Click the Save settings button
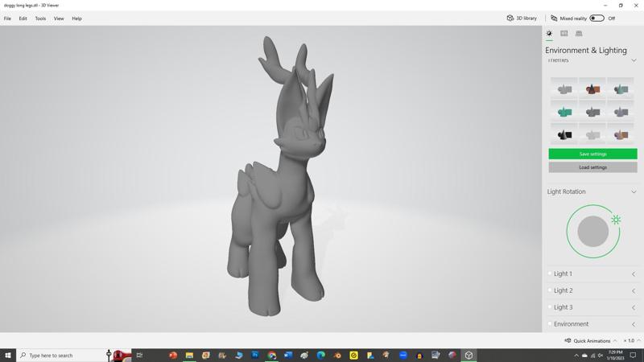This screenshot has width=644, height=362. pos(592,154)
